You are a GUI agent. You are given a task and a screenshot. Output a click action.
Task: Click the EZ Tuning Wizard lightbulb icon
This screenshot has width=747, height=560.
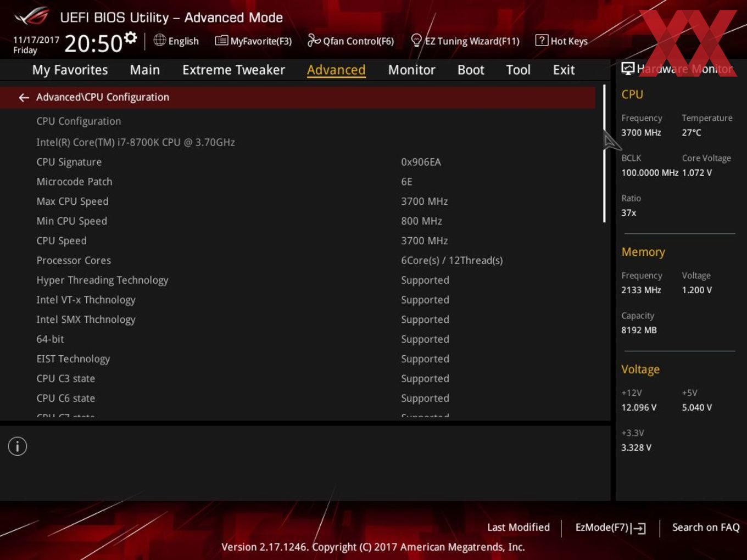(x=416, y=40)
